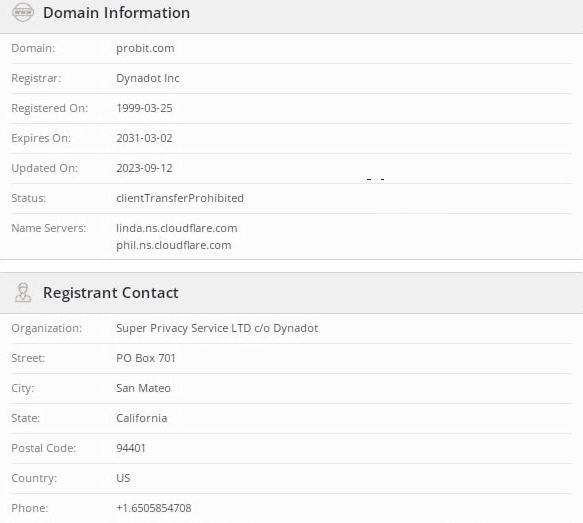Select the registered date 1999-03-25
Image resolution: width=583 pixels, height=523 pixels.
144,108
